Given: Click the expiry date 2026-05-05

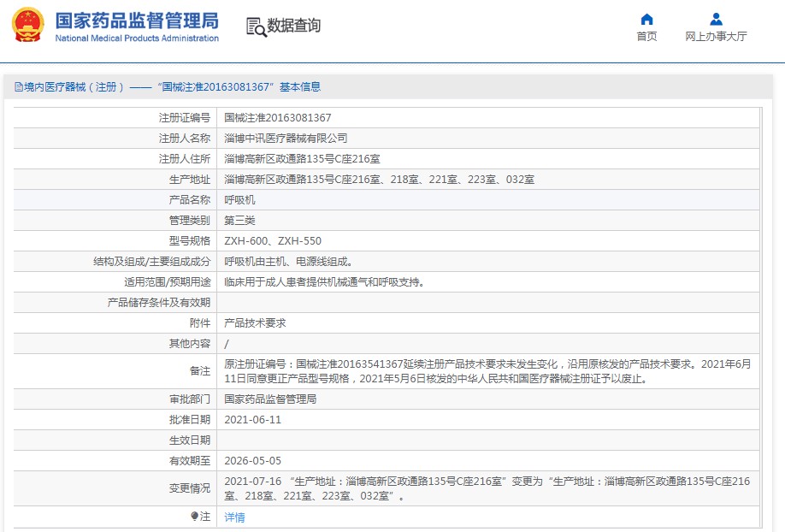Looking at the screenshot, I should pos(252,461).
